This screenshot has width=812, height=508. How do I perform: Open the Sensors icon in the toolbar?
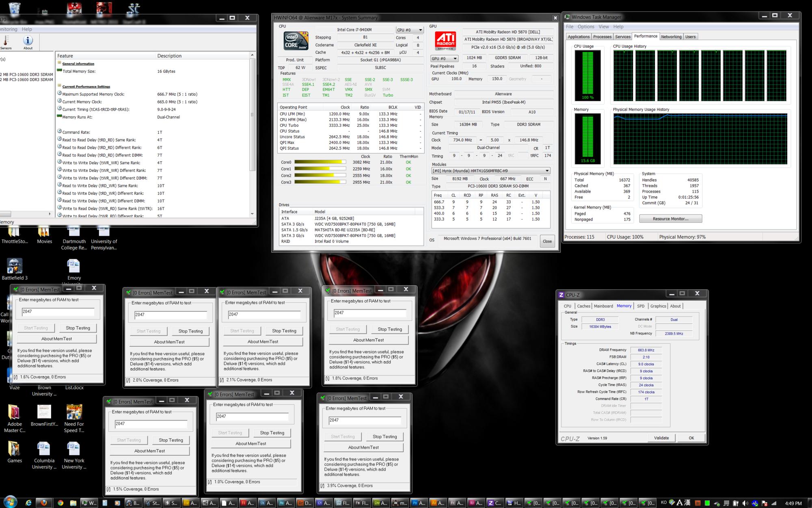pyautogui.click(x=6, y=42)
